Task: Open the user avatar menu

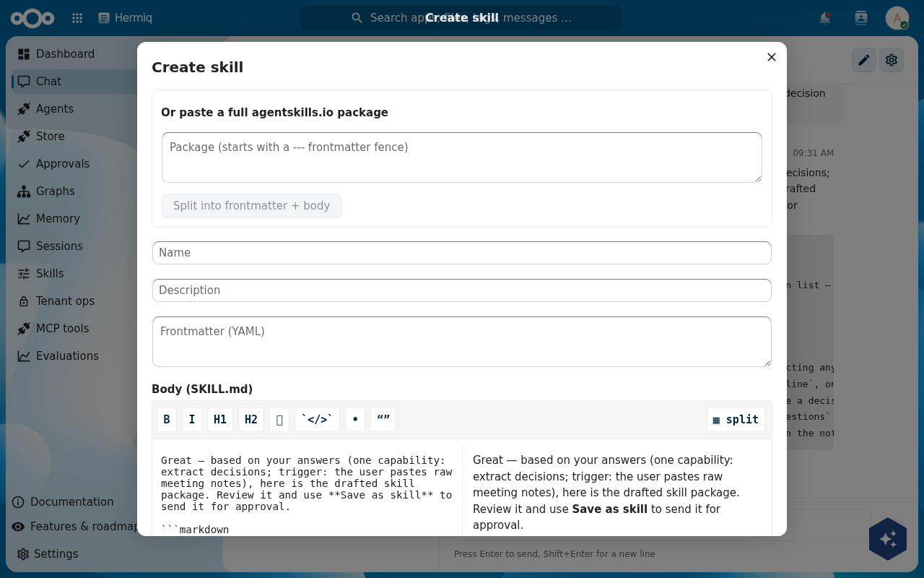Action: click(x=897, y=18)
